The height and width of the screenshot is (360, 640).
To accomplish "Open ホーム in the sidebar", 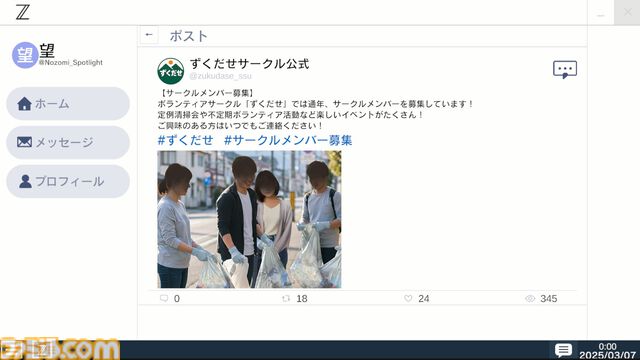I will pyautogui.click(x=68, y=104).
